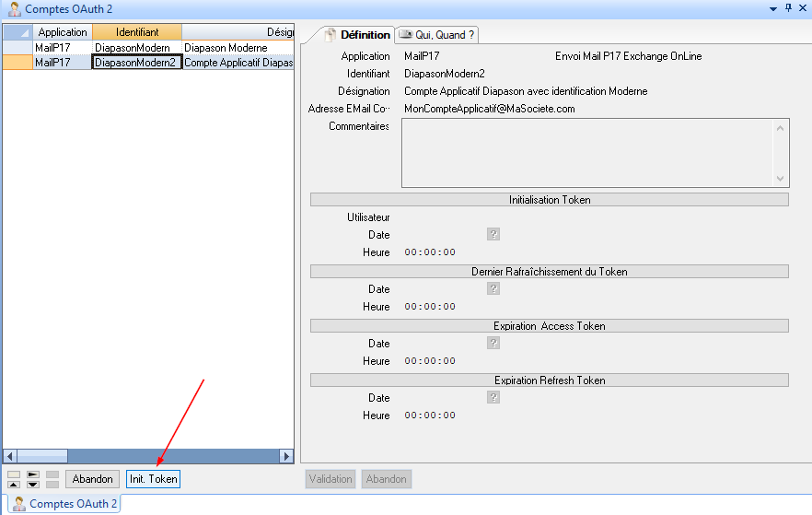Open date picker under Dernier Rafraîchissement du Token
This screenshot has height=515, width=812.
click(493, 288)
